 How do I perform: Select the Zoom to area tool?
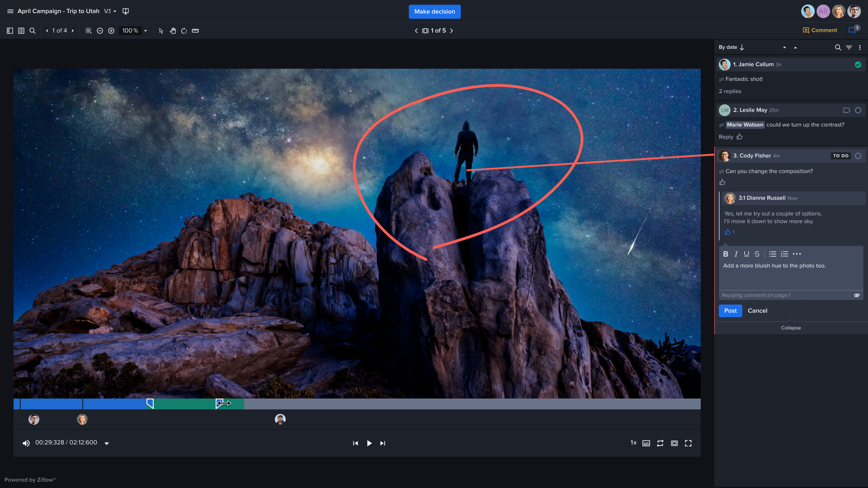[89, 31]
